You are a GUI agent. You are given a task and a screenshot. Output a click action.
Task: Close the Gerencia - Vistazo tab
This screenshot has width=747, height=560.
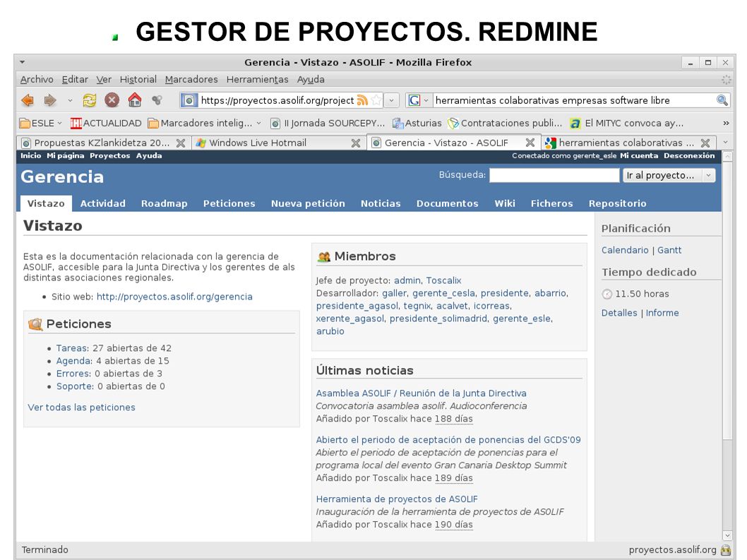click(530, 143)
